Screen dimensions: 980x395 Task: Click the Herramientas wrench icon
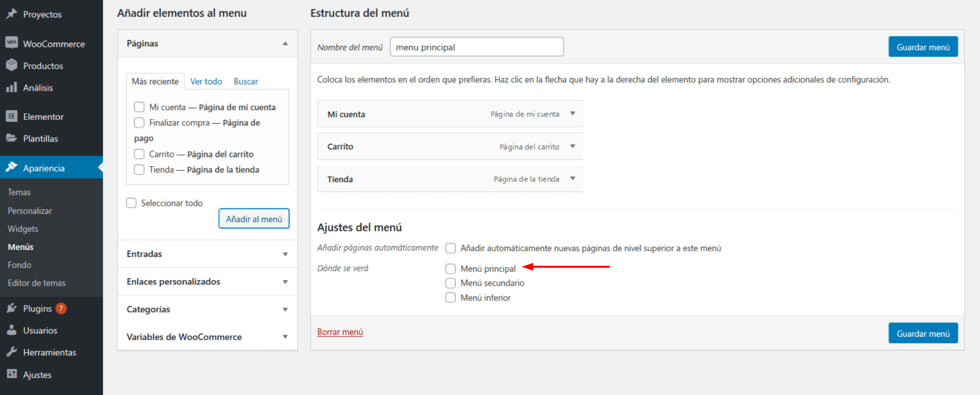[x=11, y=352]
